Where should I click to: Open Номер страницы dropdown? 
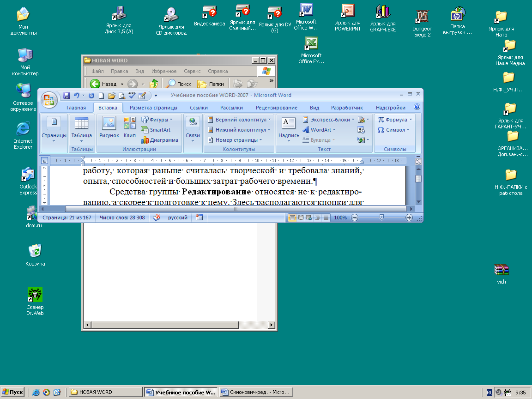(x=235, y=140)
